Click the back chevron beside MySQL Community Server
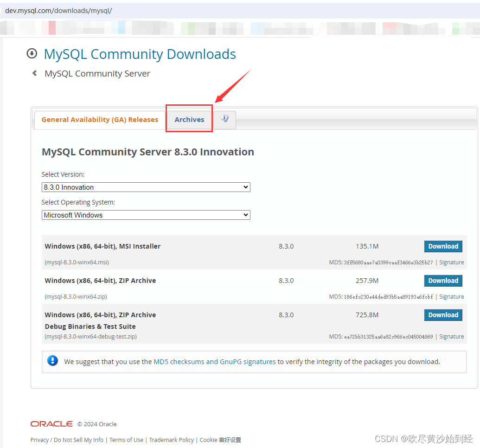 coord(35,73)
